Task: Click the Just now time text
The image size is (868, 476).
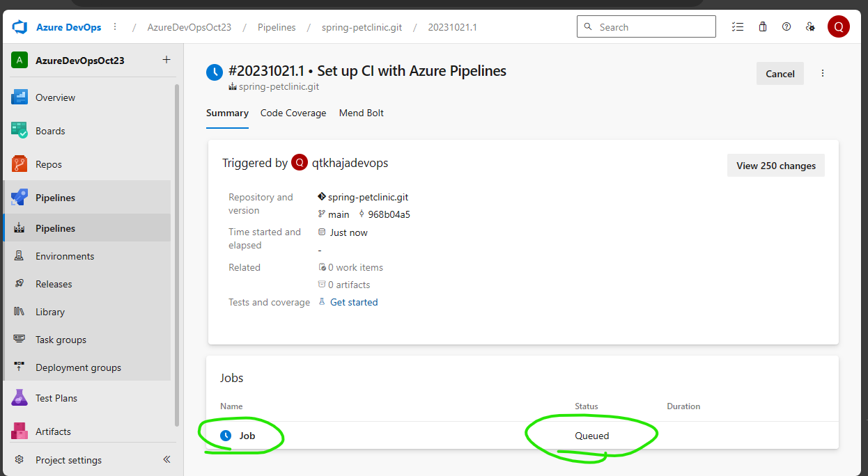Action: tap(348, 232)
